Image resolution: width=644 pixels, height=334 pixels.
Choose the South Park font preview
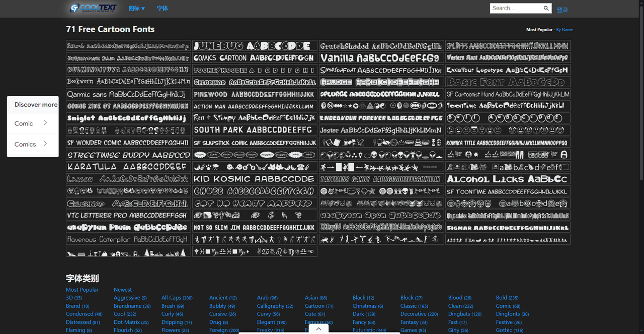(x=255, y=130)
